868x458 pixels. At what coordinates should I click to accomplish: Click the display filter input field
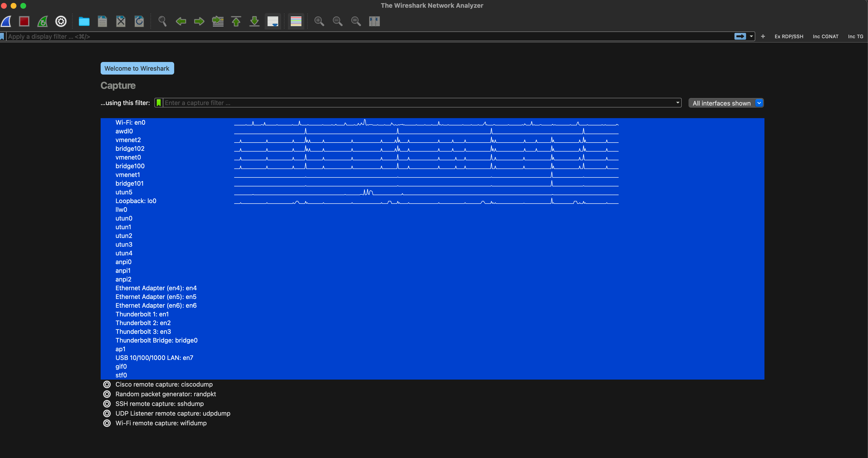coord(370,36)
